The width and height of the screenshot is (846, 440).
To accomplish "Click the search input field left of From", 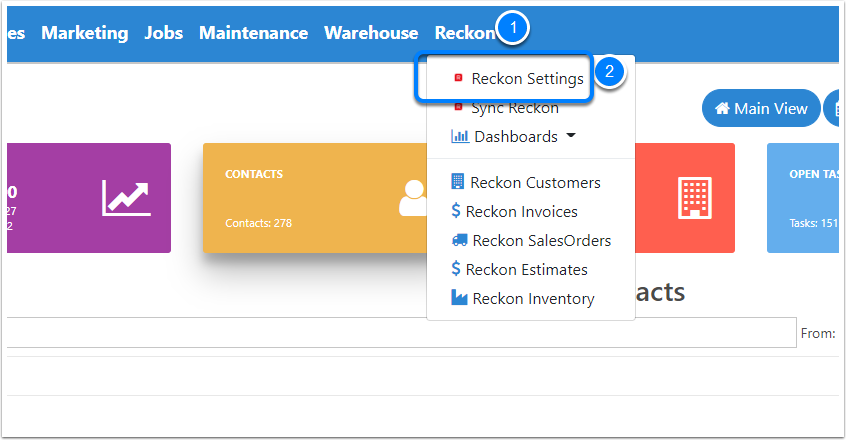I will click(x=402, y=333).
